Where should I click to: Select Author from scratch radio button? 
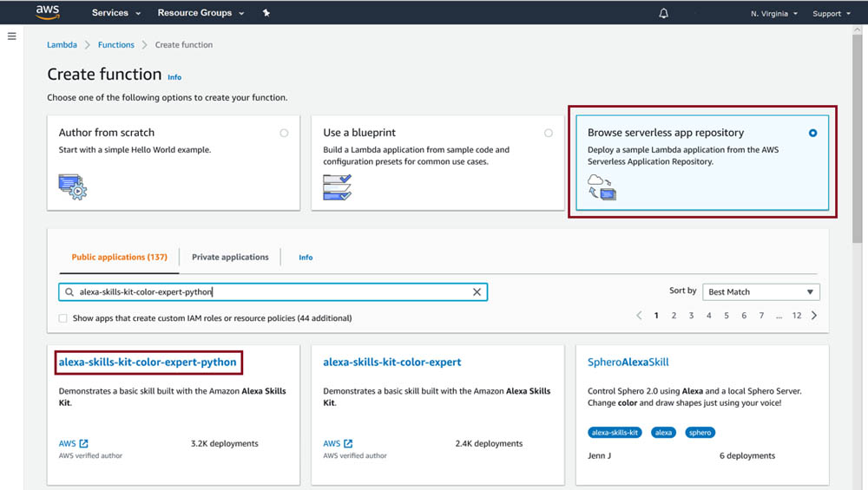pyautogui.click(x=284, y=133)
